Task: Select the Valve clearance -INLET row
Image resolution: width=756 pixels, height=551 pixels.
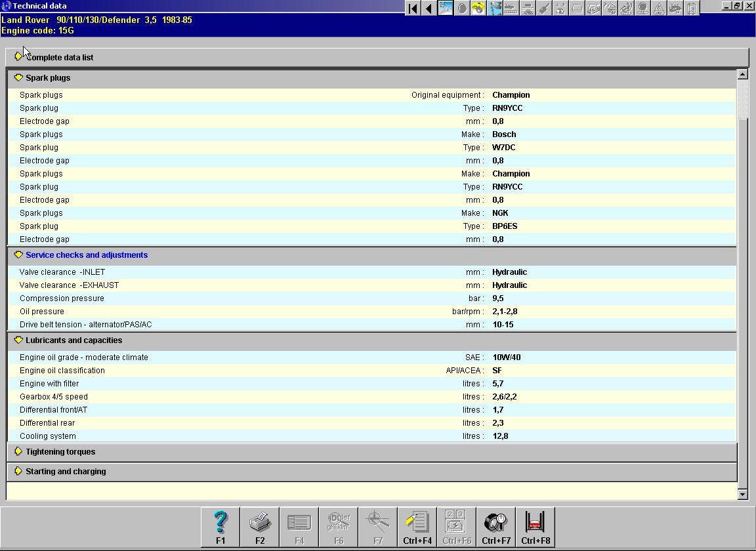Action: coord(372,272)
